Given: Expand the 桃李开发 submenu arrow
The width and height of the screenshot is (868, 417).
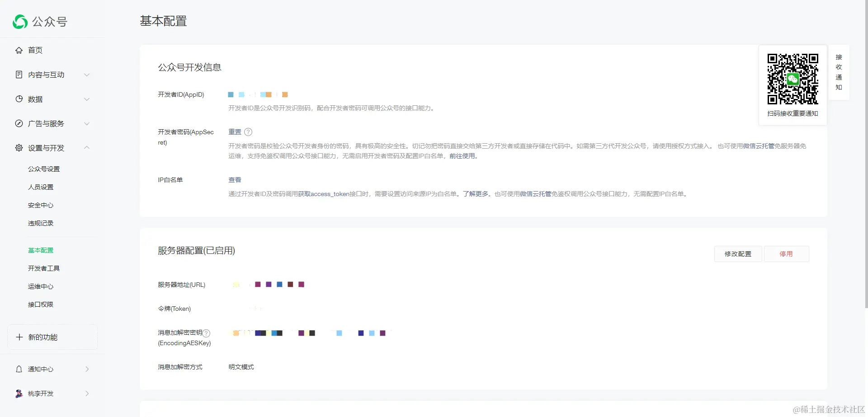Looking at the screenshot, I should coord(87,394).
